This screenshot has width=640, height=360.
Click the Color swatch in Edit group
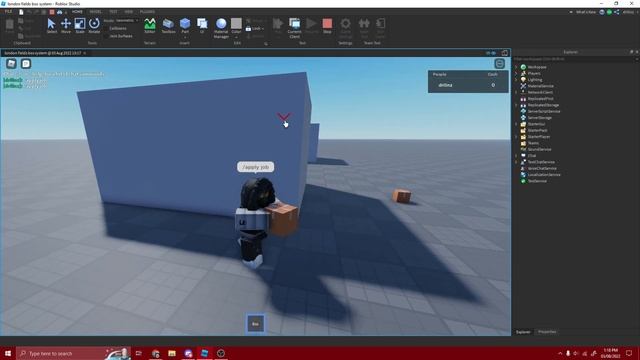click(x=236, y=24)
